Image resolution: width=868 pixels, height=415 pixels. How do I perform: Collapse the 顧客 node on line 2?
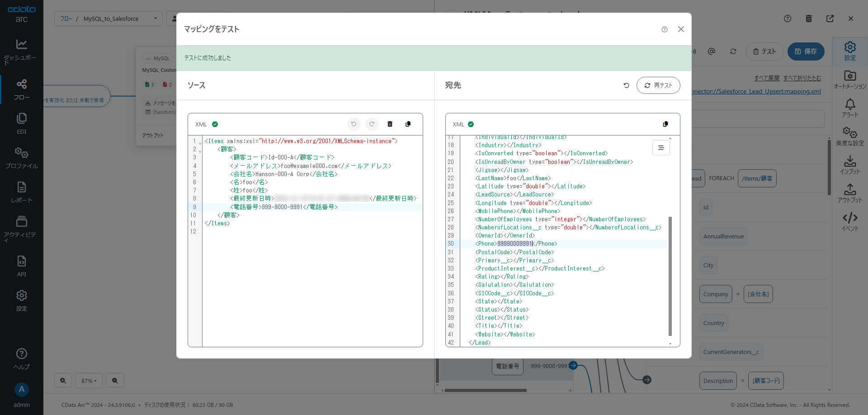pos(200,151)
